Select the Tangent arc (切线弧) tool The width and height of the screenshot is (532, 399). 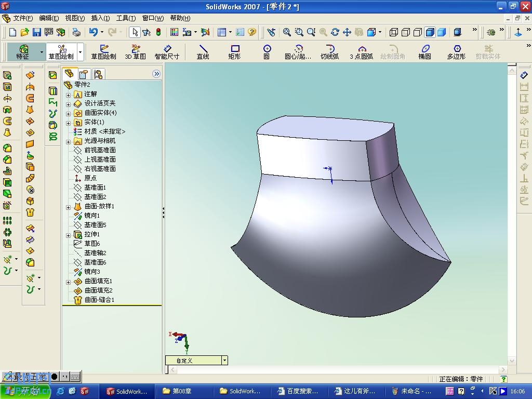[x=329, y=52]
